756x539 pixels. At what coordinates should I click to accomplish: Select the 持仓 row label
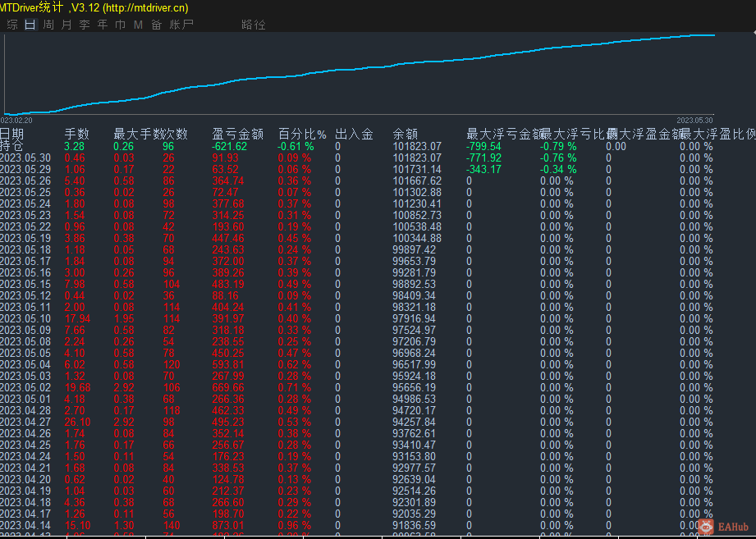click(11, 146)
